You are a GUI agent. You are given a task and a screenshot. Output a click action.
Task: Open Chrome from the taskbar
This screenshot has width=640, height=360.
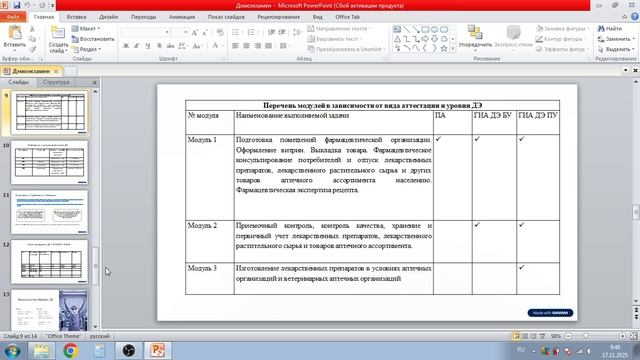click(x=71, y=351)
